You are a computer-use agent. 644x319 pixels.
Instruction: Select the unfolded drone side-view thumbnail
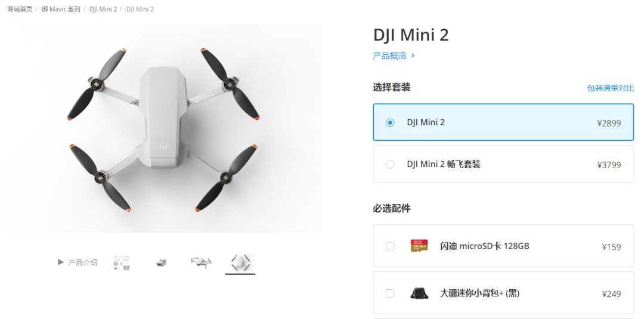pyautogui.click(x=201, y=262)
